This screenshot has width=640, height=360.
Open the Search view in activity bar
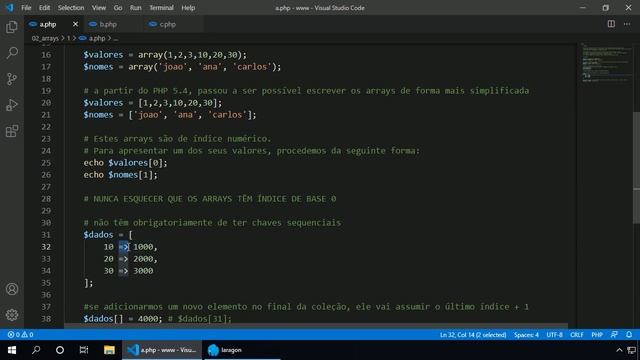12,53
